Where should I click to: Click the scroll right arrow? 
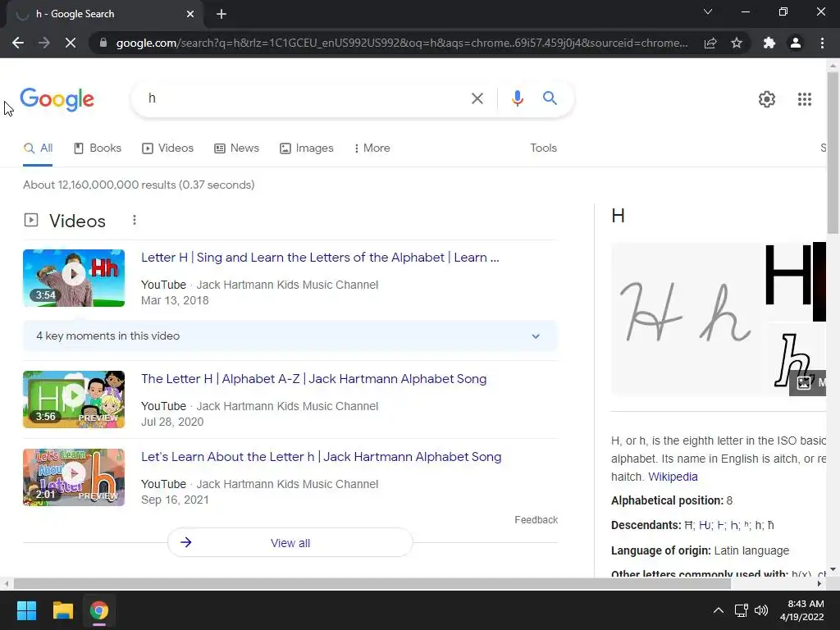pos(819,584)
